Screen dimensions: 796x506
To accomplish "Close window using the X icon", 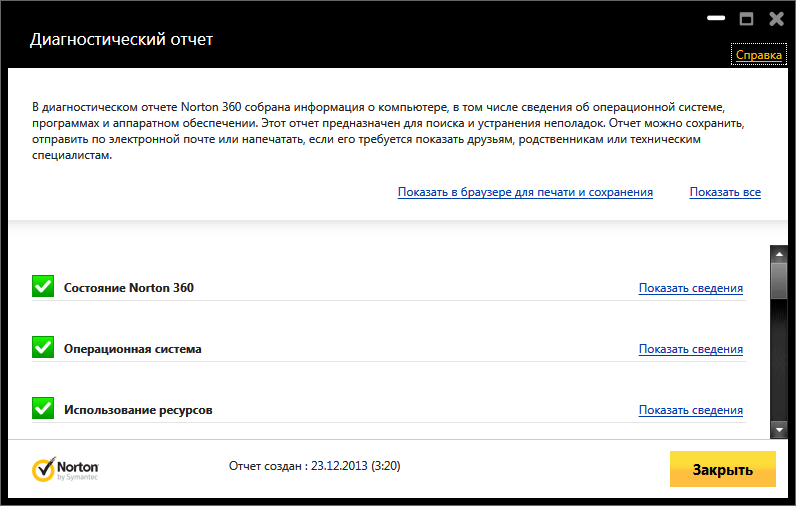I will click(x=776, y=19).
